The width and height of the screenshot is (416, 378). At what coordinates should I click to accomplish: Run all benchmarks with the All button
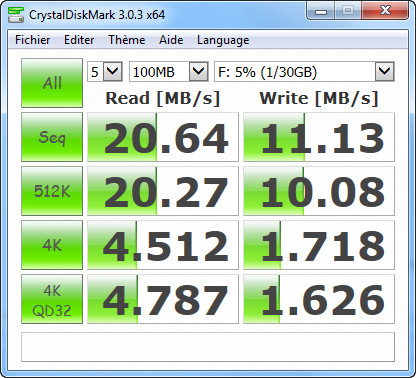[52, 83]
